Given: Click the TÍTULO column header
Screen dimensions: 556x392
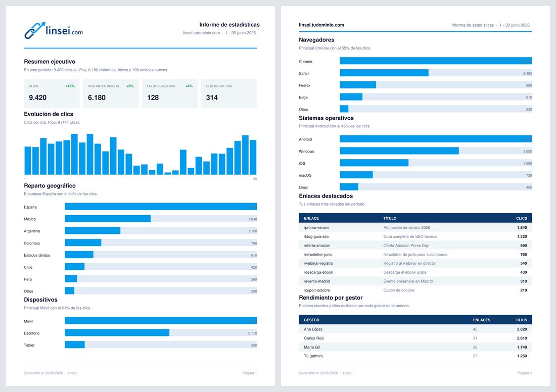Looking at the screenshot, I should (x=390, y=218).
